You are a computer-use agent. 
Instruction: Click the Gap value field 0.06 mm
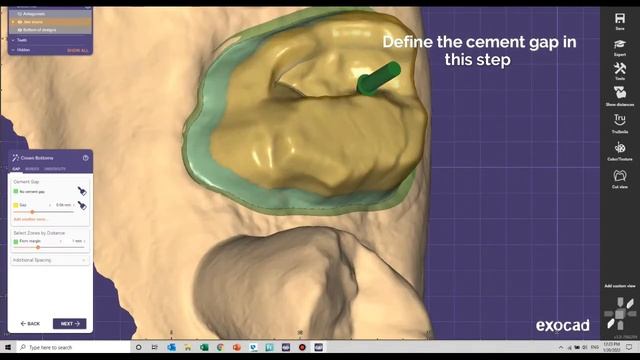tap(63, 205)
